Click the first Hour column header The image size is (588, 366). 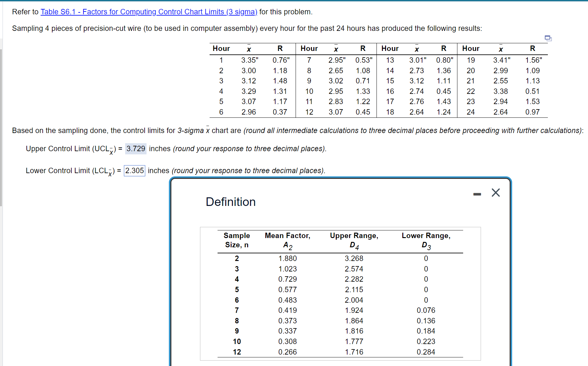(x=221, y=48)
